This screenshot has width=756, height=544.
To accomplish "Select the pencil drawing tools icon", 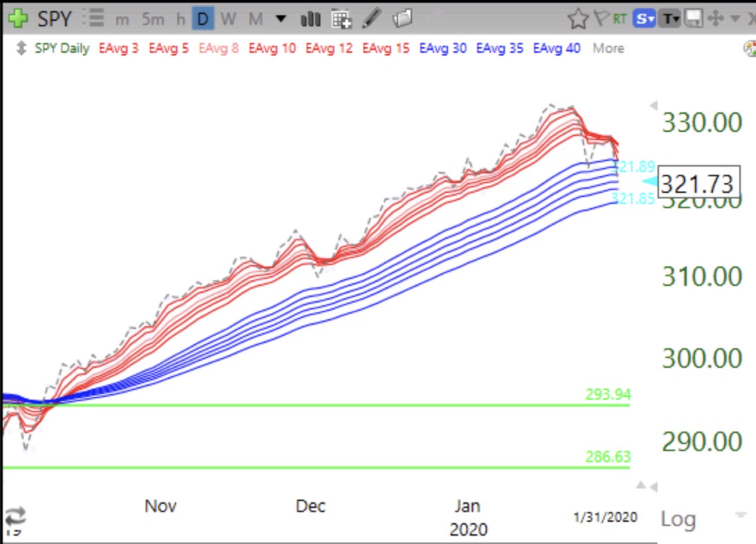I will (371, 18).
